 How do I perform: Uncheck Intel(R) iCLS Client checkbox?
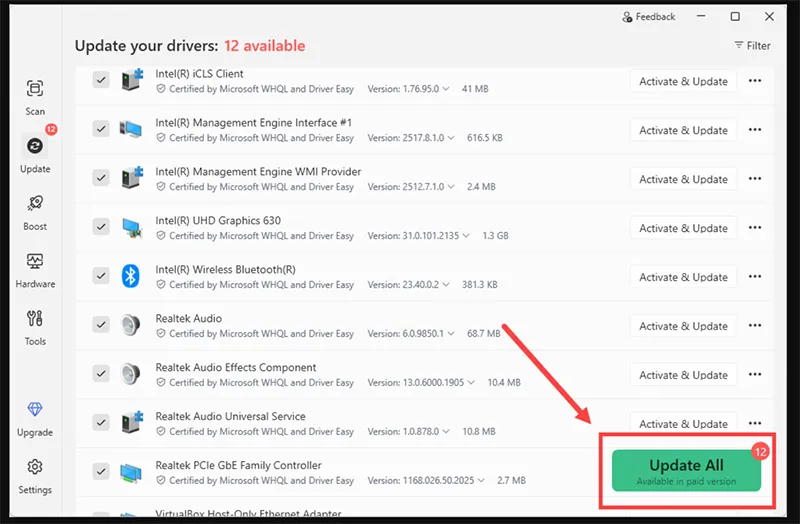(x=101, y=80)
